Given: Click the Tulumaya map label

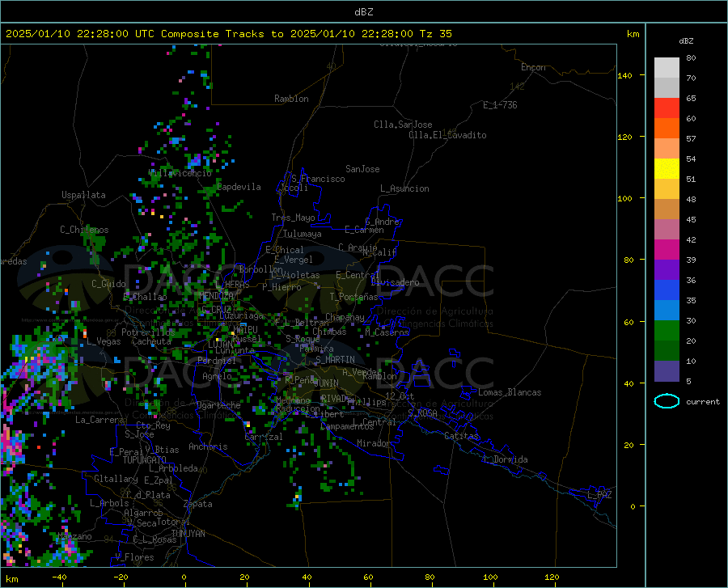Looking at the screenshot, I should (x=303, y=234).
